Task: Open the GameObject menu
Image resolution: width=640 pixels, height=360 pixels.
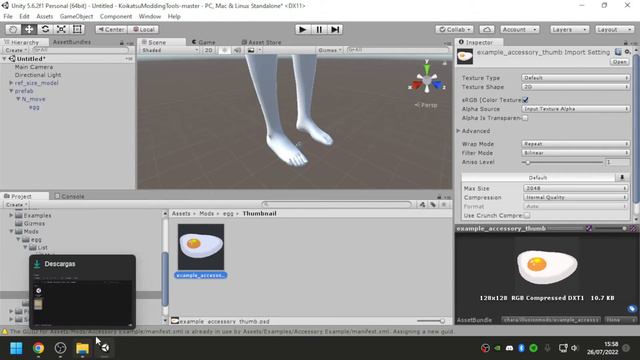Action: tap(76, 16)
